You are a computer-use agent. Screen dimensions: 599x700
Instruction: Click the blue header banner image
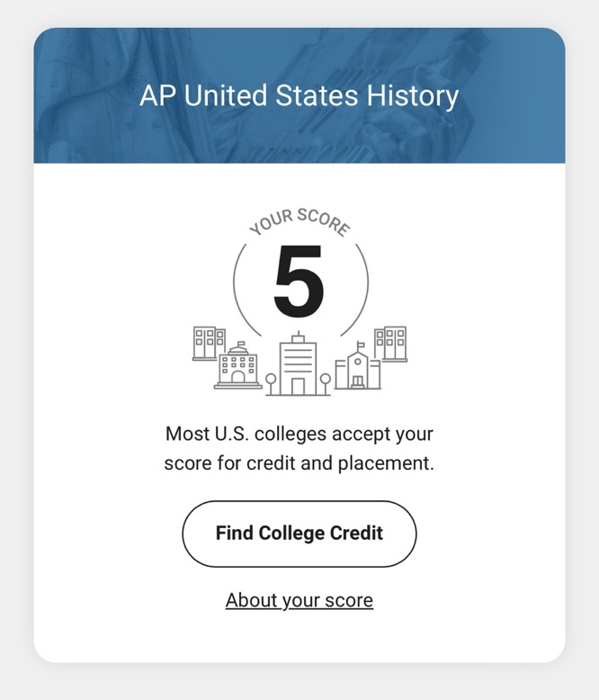tap(299, 95)
